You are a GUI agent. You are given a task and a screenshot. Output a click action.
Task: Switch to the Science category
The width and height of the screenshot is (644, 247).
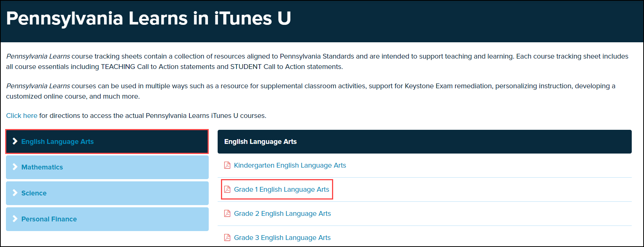pos(34,193)
